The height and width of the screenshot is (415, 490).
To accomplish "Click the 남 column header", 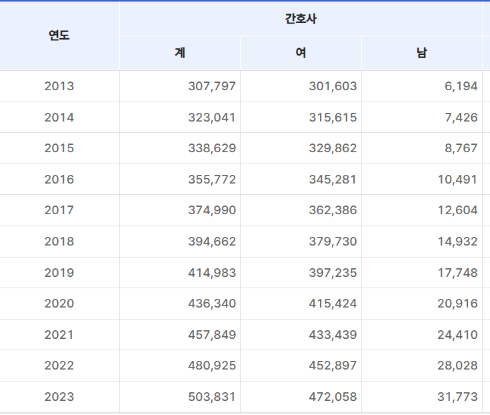I will [x=422, y=53].
